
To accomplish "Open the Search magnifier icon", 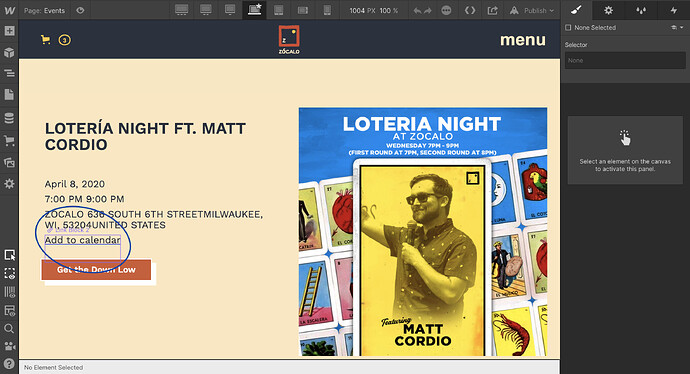I will (9, 328).
